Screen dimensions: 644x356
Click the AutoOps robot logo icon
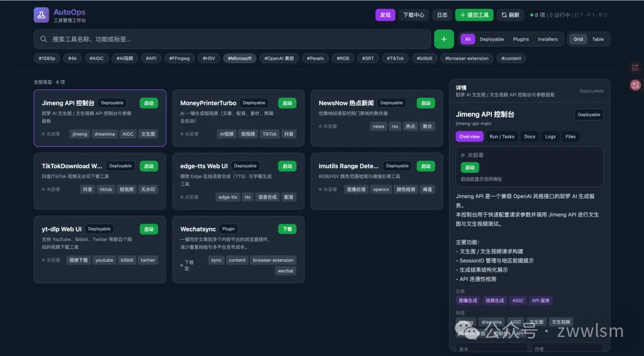point(41,14)
